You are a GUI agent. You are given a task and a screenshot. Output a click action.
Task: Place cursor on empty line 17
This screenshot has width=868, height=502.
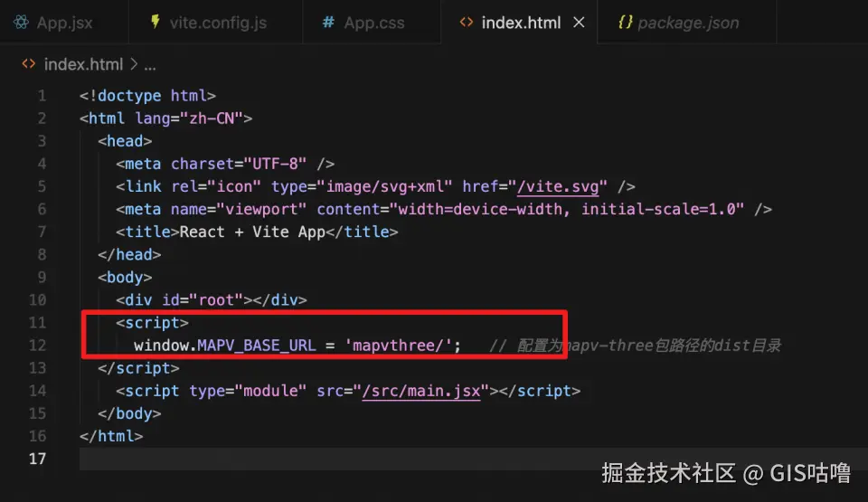click(x=473, y=459)
